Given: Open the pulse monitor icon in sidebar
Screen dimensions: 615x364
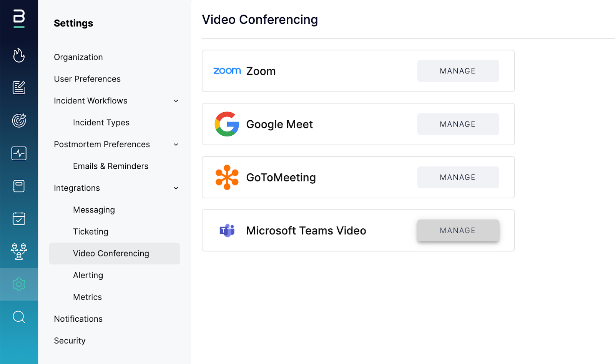Looking at the screenshot, I should tap(19, 153).
